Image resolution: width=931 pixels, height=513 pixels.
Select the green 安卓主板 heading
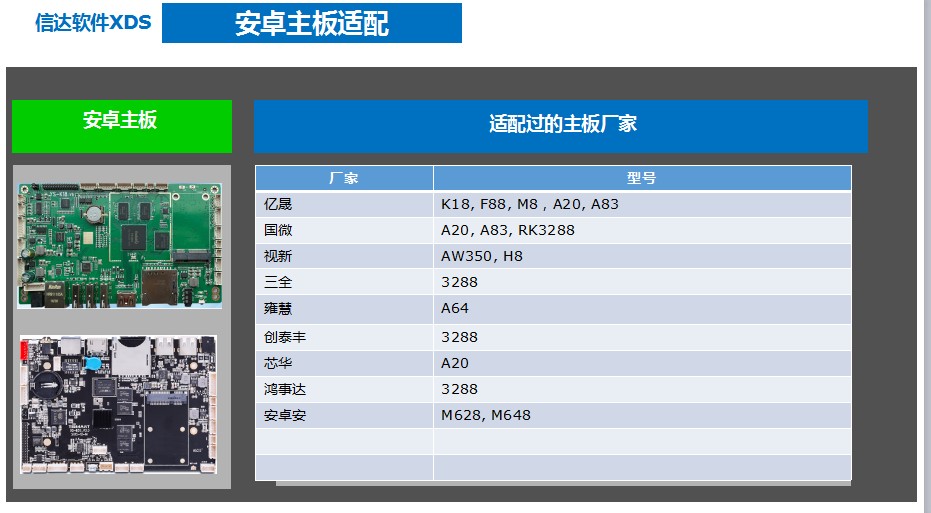[x=122, y=126]
